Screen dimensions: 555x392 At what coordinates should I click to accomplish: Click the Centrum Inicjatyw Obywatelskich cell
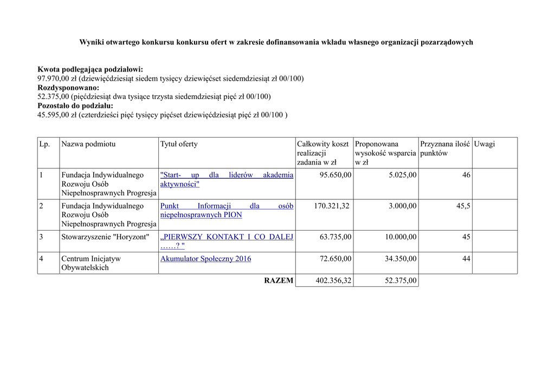point(91,263)
